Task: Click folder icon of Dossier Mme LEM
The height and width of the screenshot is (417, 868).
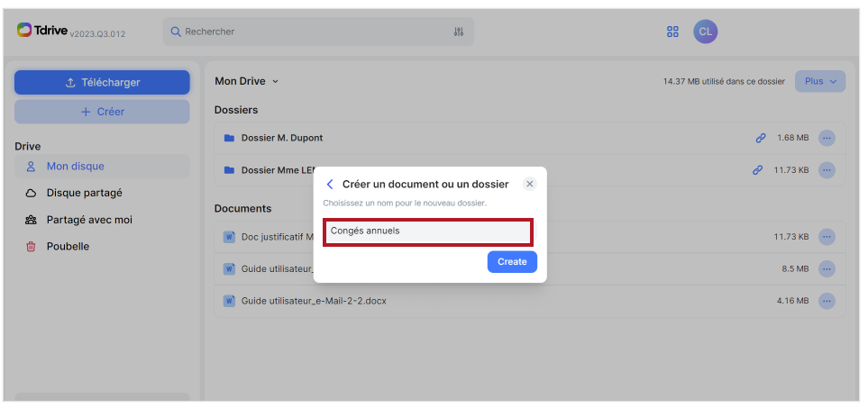Action: click(229, 170)
